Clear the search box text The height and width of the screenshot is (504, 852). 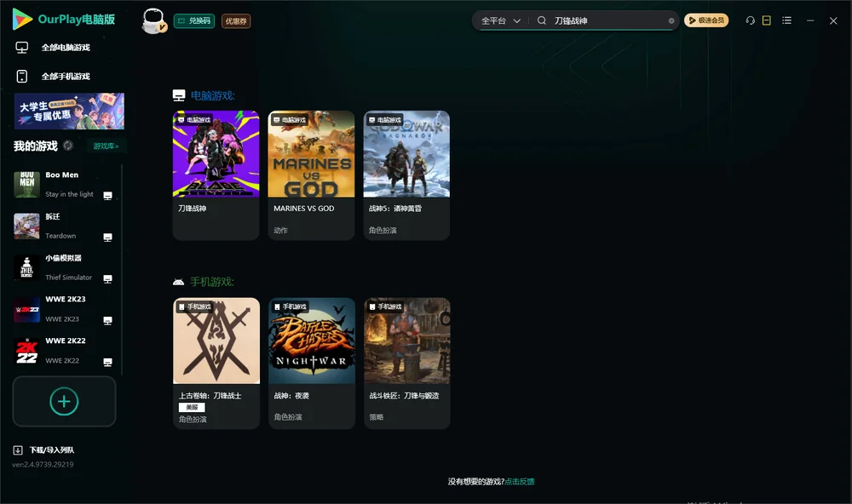pyautogui.click(x=671, y=20)
